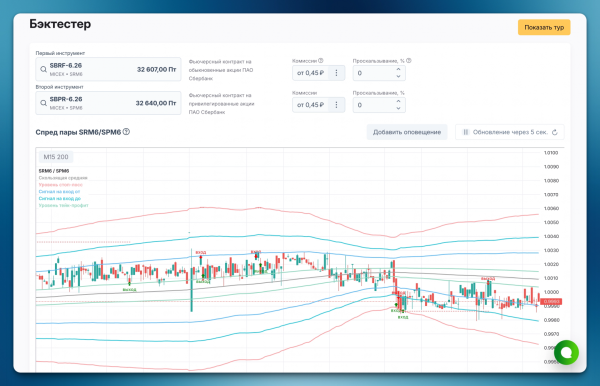Open the help icon next to the first Проскальзывание label
600x386 pixels.
(409, 60)
